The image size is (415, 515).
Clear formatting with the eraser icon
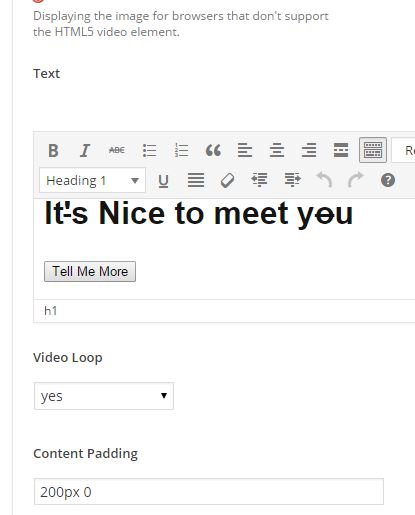228,181
